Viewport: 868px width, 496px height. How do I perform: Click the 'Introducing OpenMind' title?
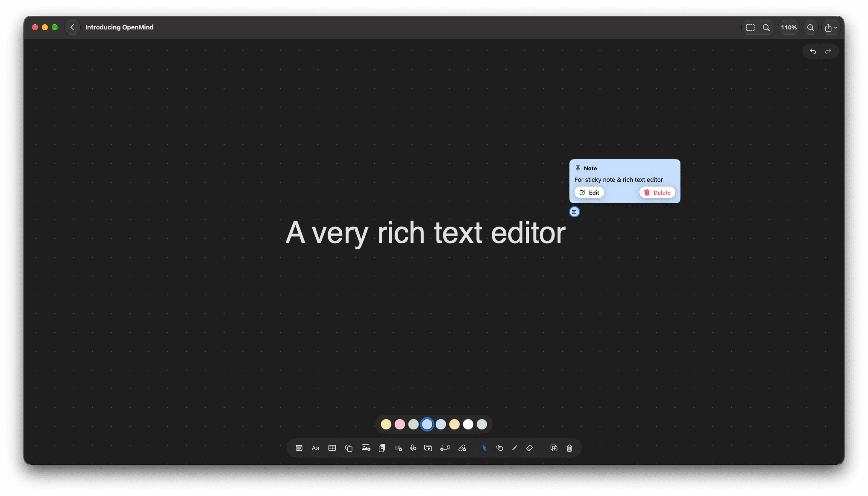coord(119,27)
